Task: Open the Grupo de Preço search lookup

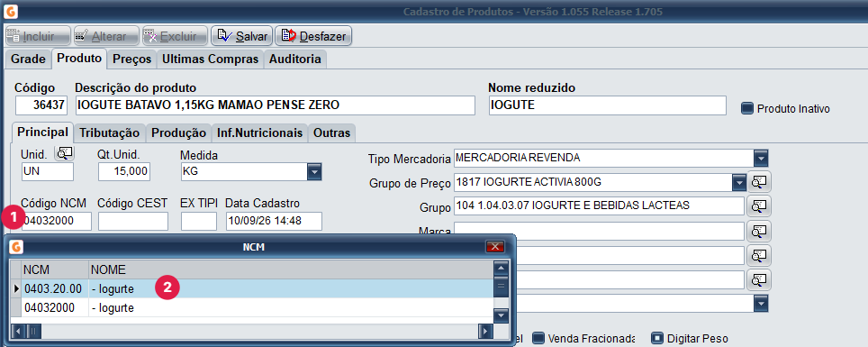Action: pos(759,182)
